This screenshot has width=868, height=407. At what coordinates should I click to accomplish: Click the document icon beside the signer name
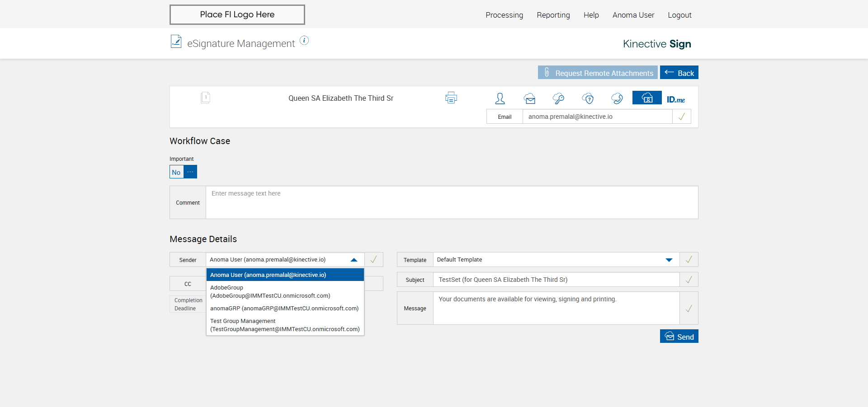(x=205, y=98)
